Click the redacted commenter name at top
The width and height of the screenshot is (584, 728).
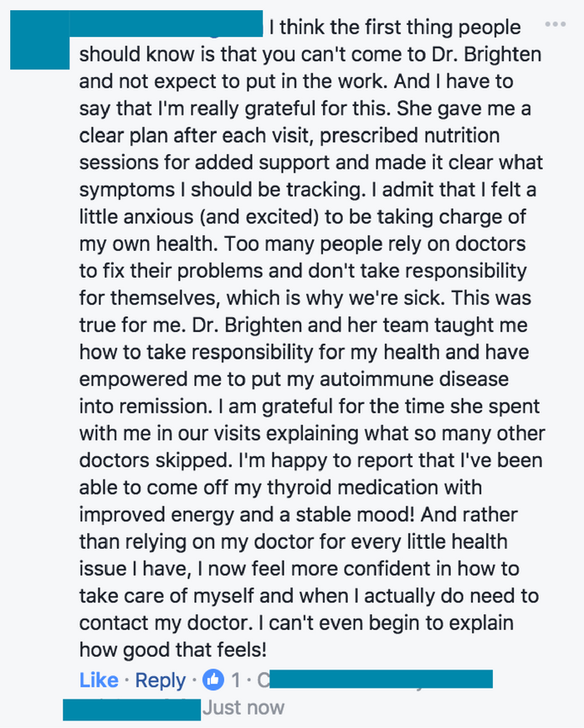(x=166, y=23)
